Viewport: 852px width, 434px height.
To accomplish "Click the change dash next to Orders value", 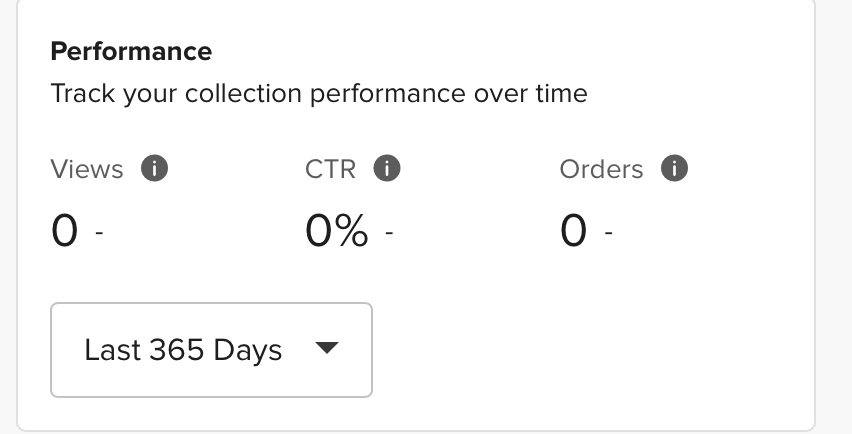I will click(x=609, y=233).
